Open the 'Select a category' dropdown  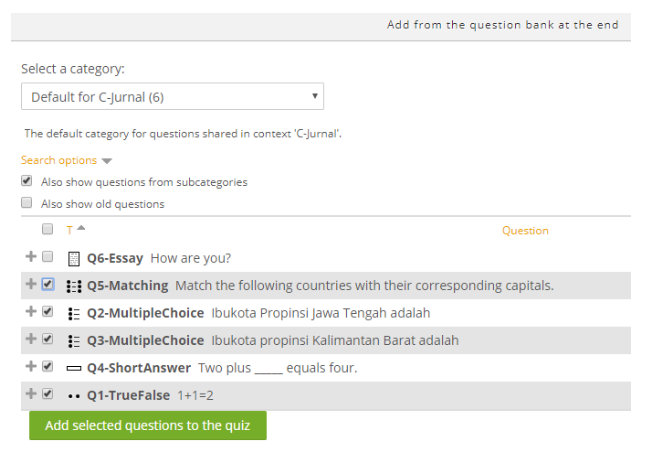172,97
